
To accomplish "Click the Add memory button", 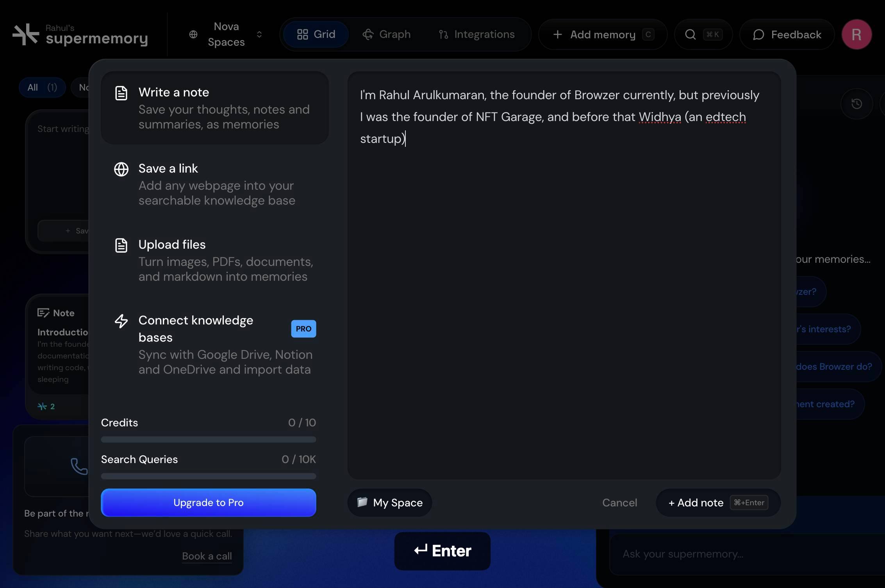I will tap(603, 34).
